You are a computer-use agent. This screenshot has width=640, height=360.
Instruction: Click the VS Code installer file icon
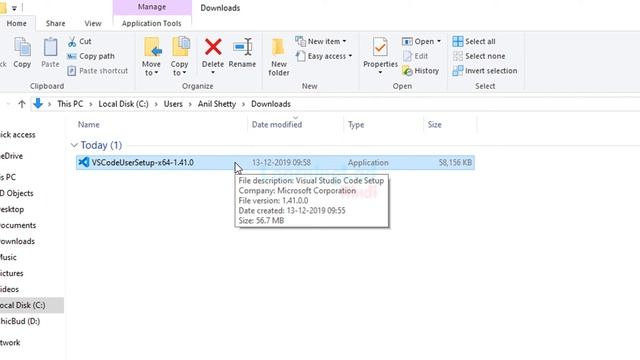point(84,162)
